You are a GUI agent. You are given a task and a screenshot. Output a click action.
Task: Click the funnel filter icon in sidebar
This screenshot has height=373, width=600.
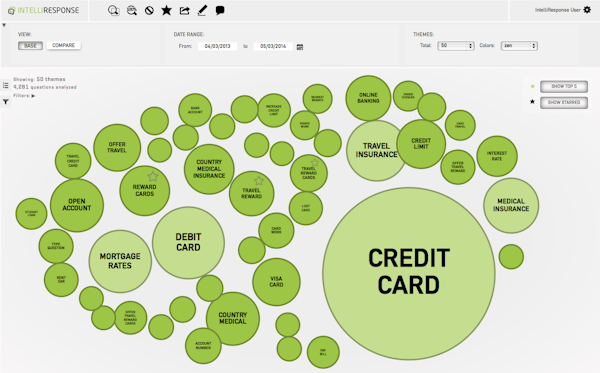[6, 102]
